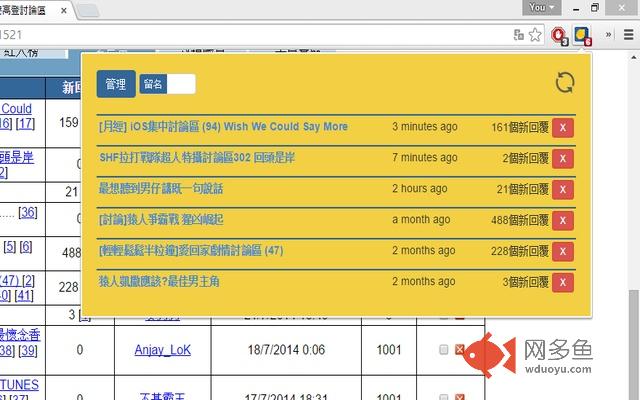Open the 猿人凱撒應該?最佳男主角 thread

[158, 282]
